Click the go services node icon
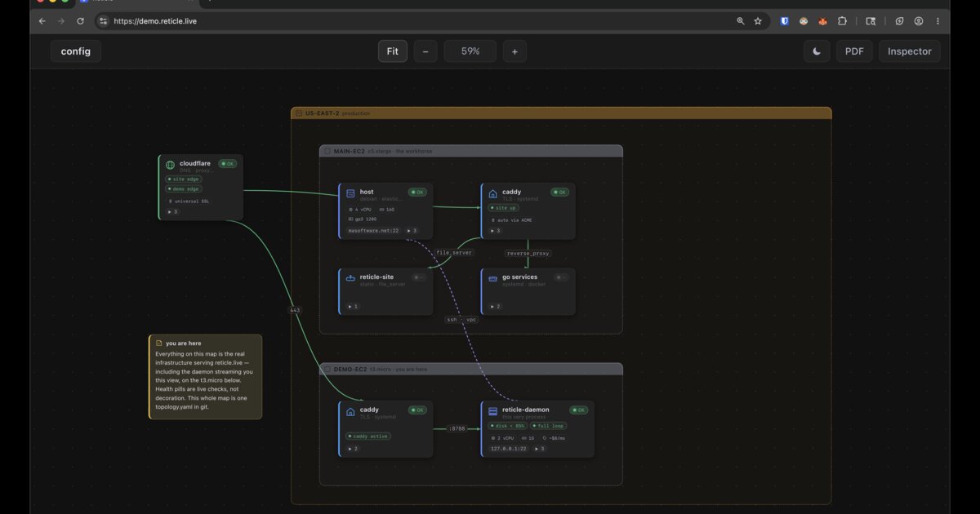The image size is (980, 514). 492,278
